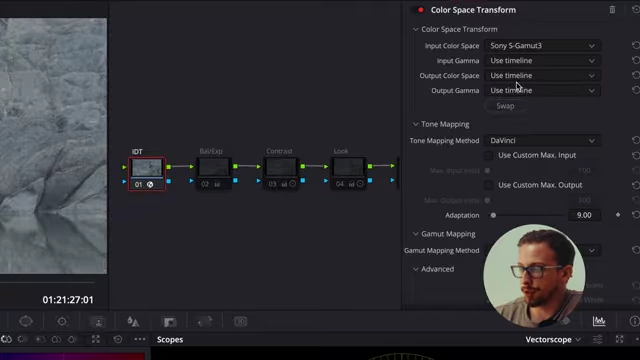Open the scope settings sliders icon
This screenshot has height=360, width=640.
(598, 339)
